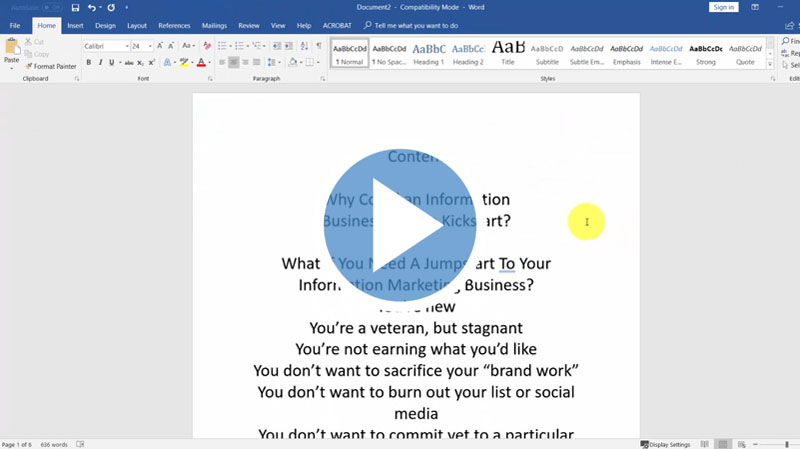The width and height of the screenshot is (800, 449).
Task: Center align the paragraph text
Action: (234, 62)
